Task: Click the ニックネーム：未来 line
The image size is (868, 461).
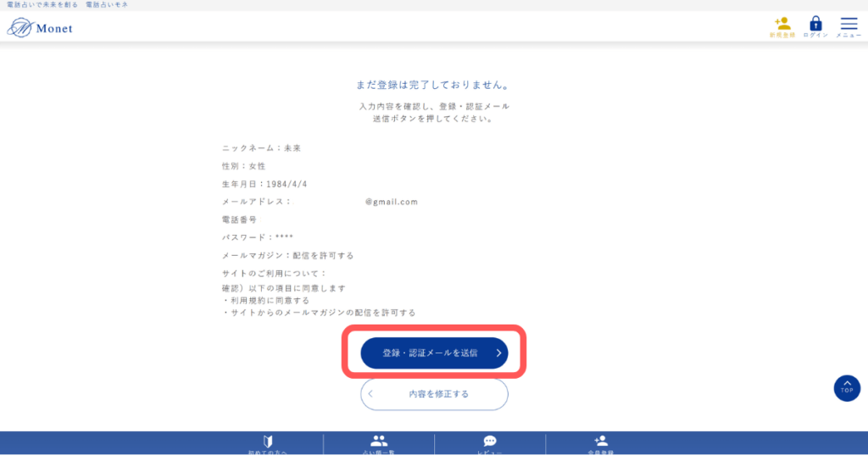Action: click(x=261, y=148)
